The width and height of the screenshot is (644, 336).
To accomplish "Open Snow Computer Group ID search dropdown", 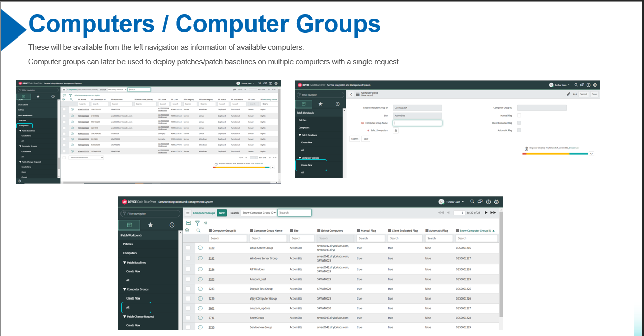I will point(259,213).
